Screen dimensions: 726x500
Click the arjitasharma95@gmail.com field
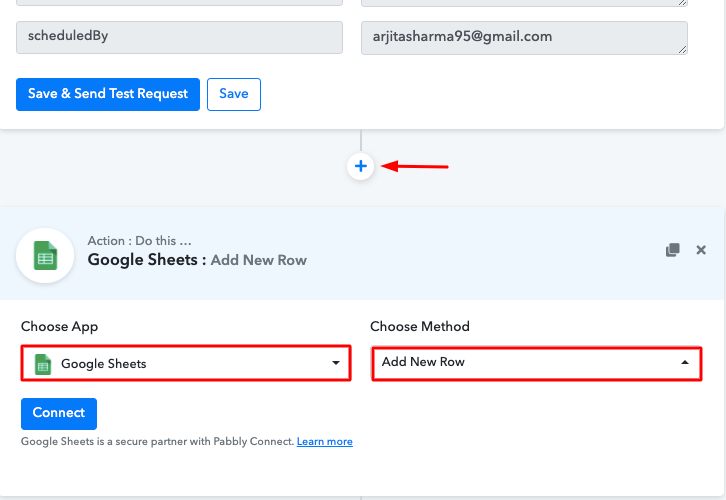pyautogui.click(x=524, y=38)
